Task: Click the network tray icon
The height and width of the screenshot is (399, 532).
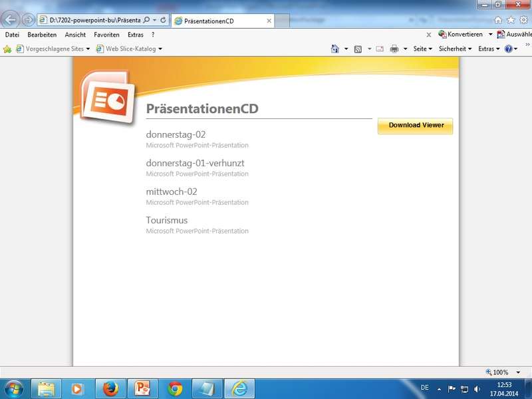Action: click(464, 389)
